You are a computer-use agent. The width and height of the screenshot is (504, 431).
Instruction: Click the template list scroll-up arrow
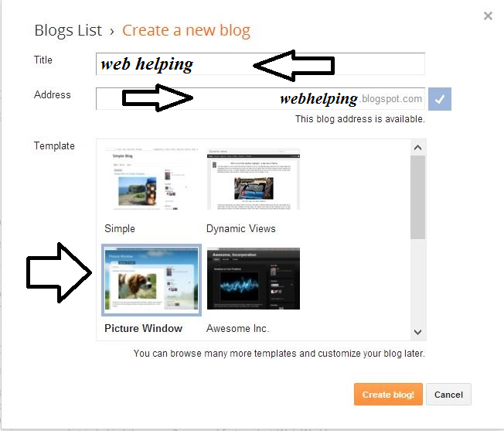click(418, 148)
